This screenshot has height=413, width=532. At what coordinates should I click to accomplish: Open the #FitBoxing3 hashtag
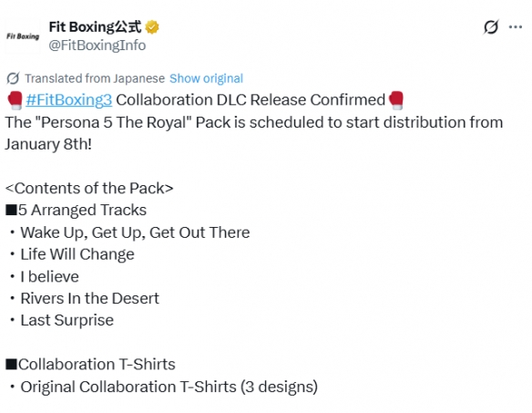(69, 100)
